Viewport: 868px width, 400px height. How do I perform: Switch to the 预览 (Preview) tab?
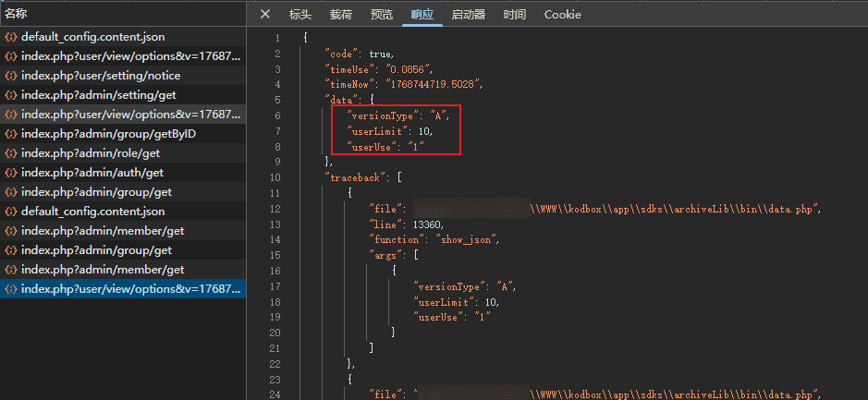pyautogui.click(x=381, y=14)
